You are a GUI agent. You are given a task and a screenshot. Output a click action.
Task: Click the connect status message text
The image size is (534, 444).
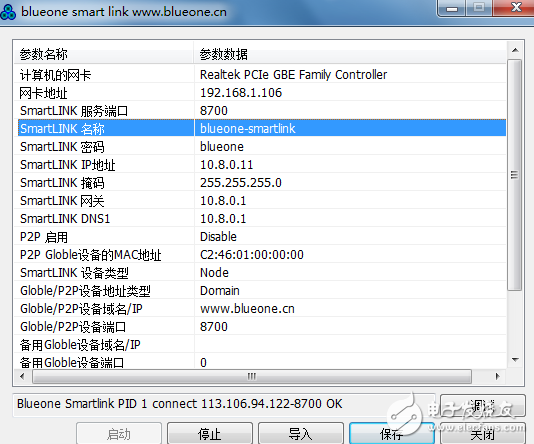(179, 404)
